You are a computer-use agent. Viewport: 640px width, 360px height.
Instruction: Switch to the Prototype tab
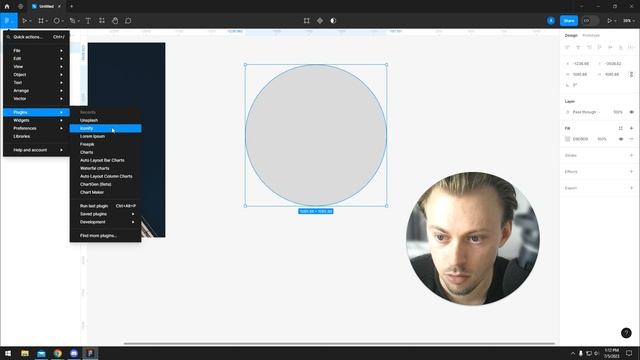[591, 36]
